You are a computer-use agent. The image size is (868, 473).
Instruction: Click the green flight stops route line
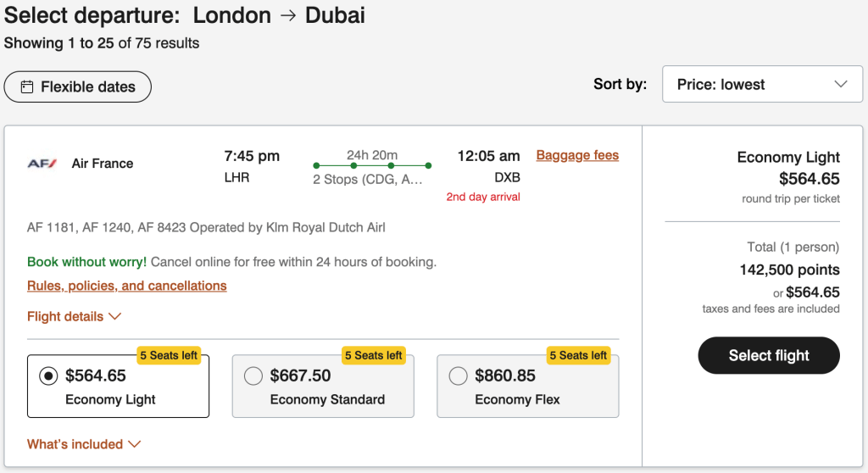click(372, 165)
